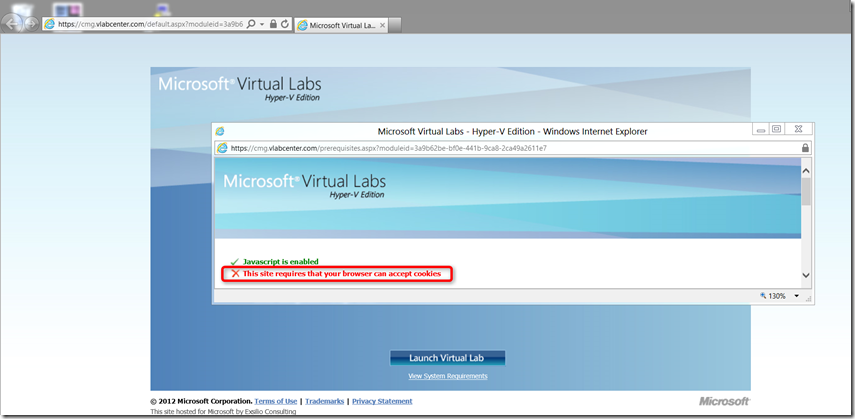Click the browser Back arrow button

click(x=13, y=23)
